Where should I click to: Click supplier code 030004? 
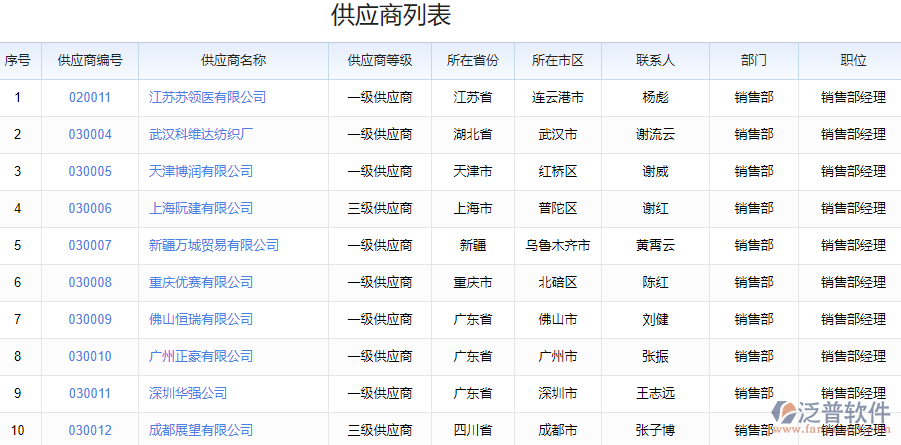90,135
